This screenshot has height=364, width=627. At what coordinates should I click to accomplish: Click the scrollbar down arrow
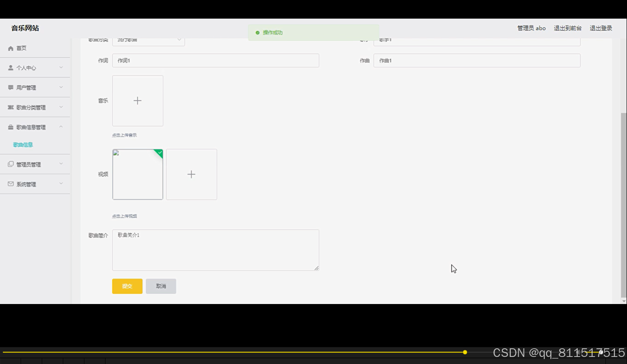[x=624, y=301]
